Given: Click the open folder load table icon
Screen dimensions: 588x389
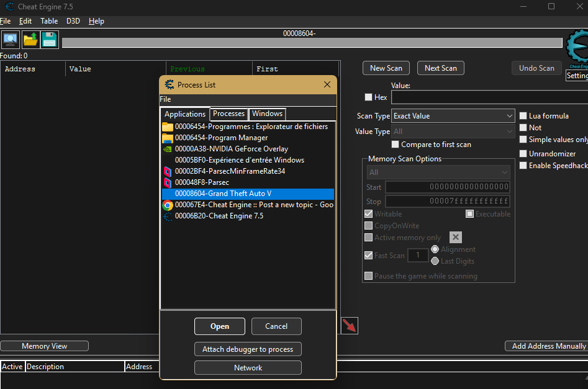Looking at the screenshot, I should tap(30, 40).
